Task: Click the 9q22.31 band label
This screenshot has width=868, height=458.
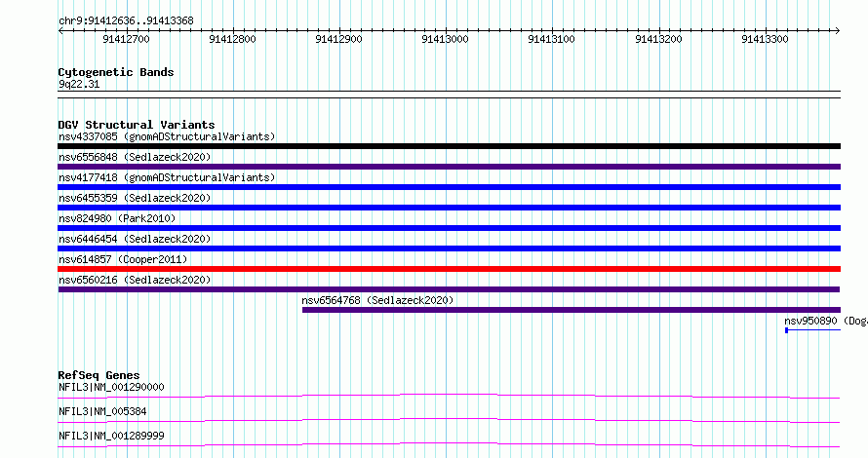Action: 79,84
